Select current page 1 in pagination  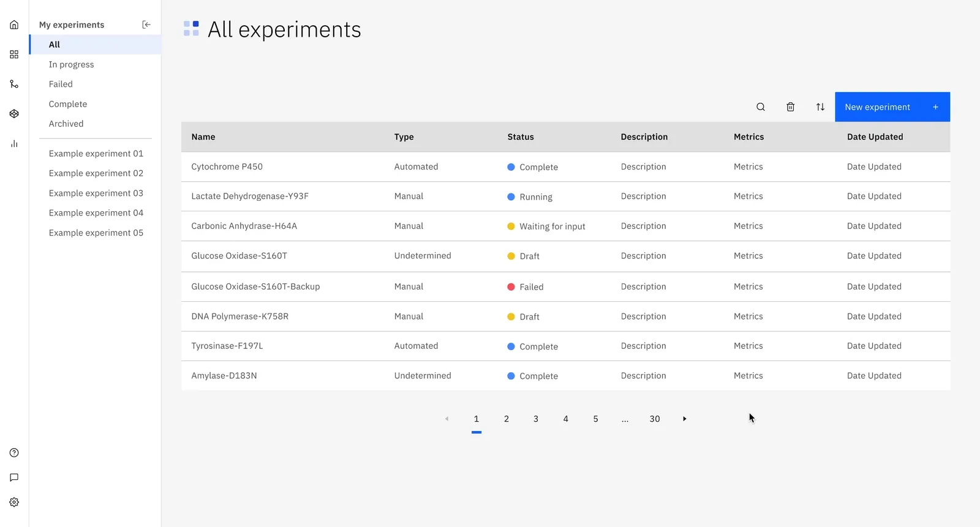(477, 419)
